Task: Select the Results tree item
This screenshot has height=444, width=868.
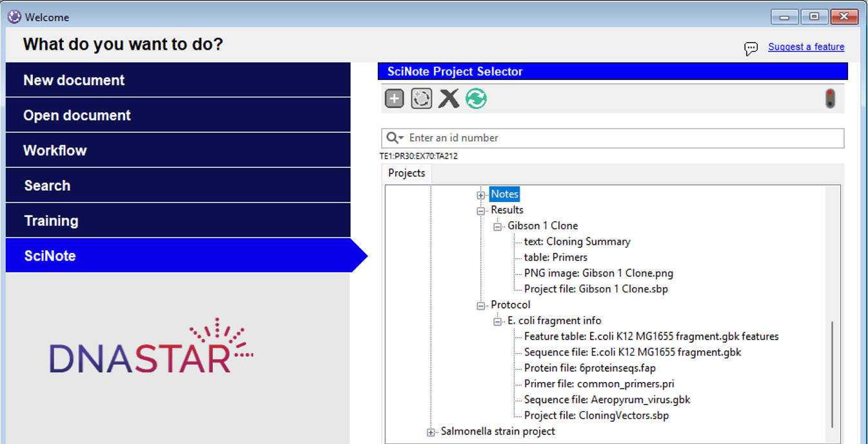Action: pos(507,210)
